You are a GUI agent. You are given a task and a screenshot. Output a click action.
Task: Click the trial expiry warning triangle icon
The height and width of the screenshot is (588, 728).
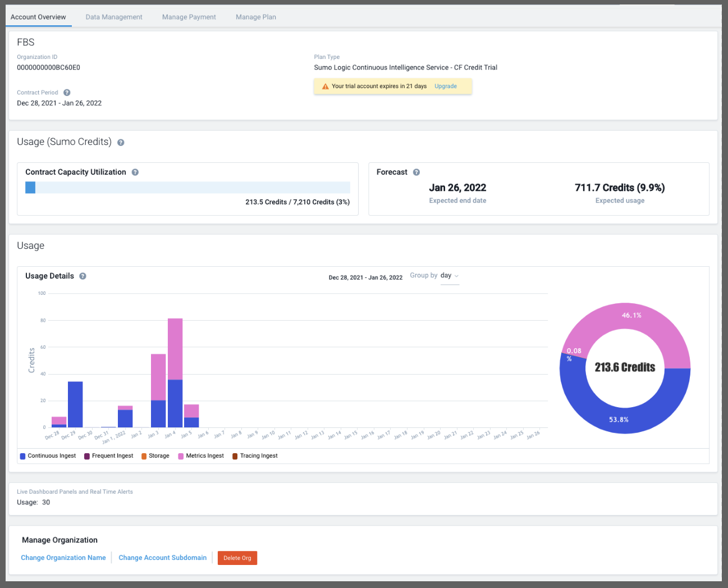(x=325, y=86)
